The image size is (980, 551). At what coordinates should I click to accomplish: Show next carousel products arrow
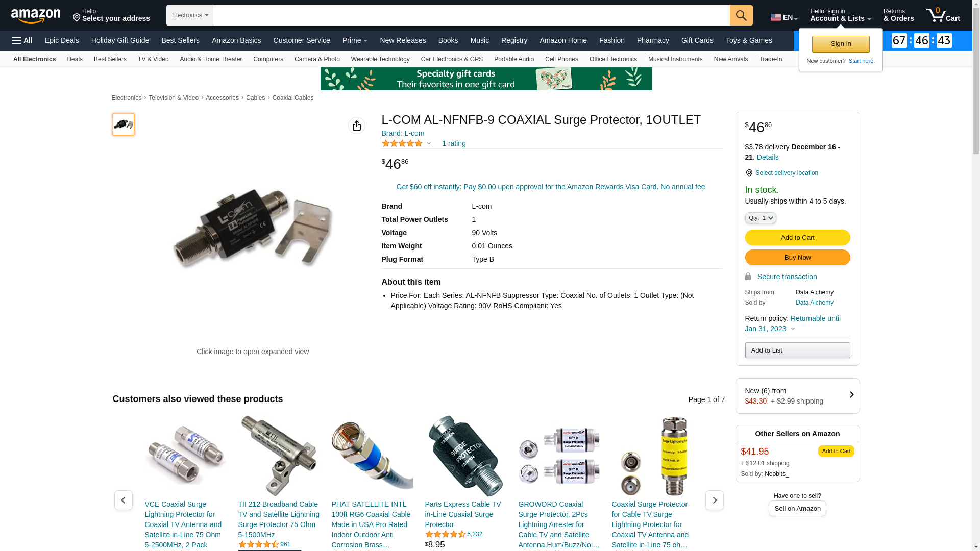tap(714, 500)
